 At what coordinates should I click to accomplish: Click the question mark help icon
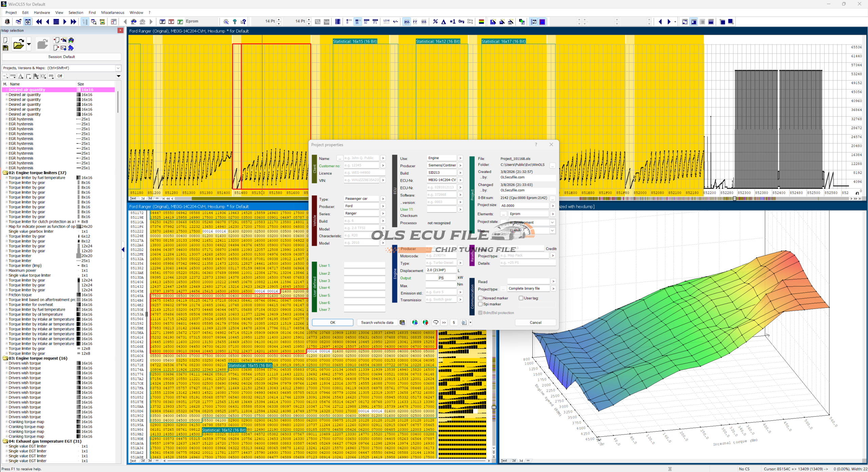(x=235, y=22)
